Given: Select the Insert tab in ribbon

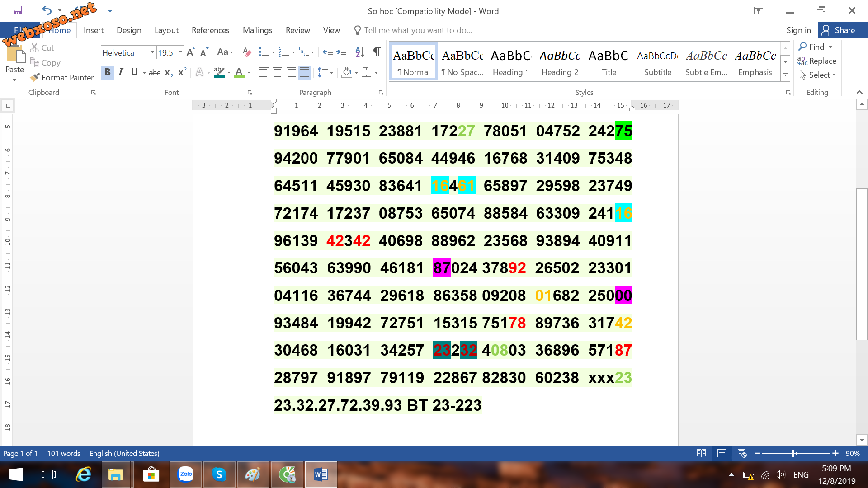Looking at the screenshot, I should (x=94, y=30).
